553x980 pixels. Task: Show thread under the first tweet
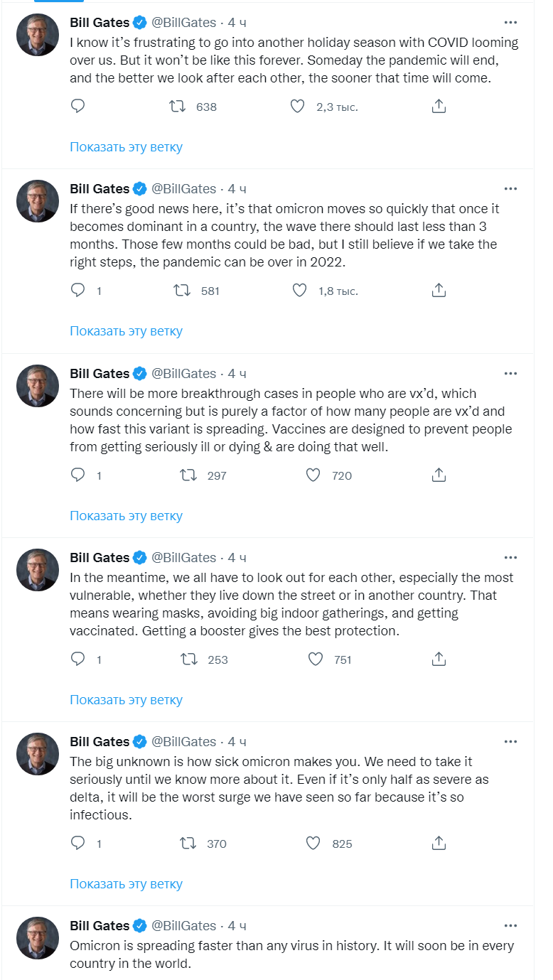[x=126, y=147]
